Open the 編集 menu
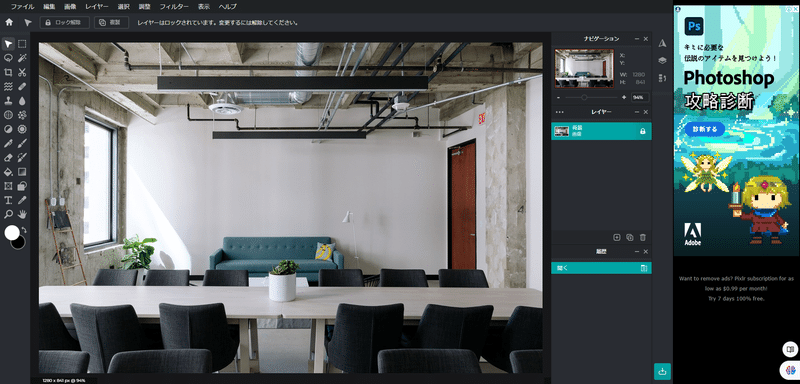Screen dimensions: 800x384 pyautogui.click(x=49, y=7)
